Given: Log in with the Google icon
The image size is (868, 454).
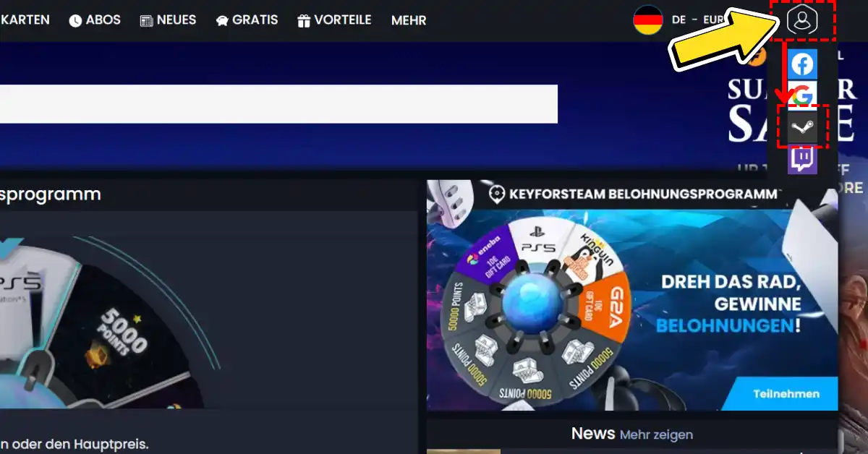Looking at the screenshot, I should click(803, 94).
